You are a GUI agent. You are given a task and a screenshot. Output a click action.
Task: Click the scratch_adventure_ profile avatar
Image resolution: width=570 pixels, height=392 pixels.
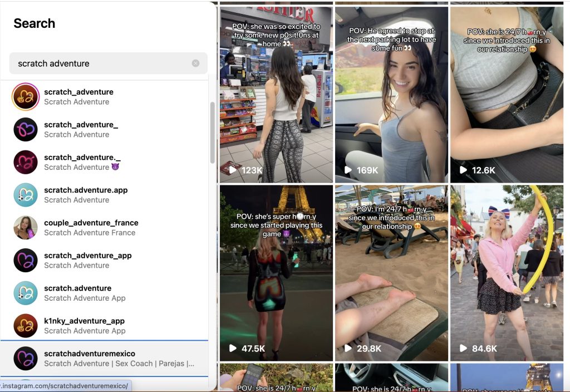tap(26, 130)
